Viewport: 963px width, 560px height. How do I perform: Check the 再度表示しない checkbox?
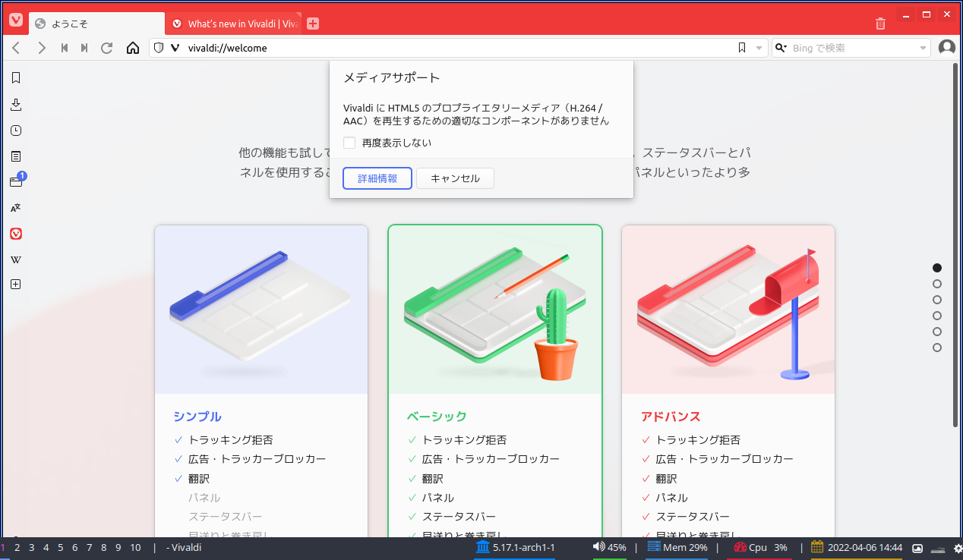[x=349, y=143]
